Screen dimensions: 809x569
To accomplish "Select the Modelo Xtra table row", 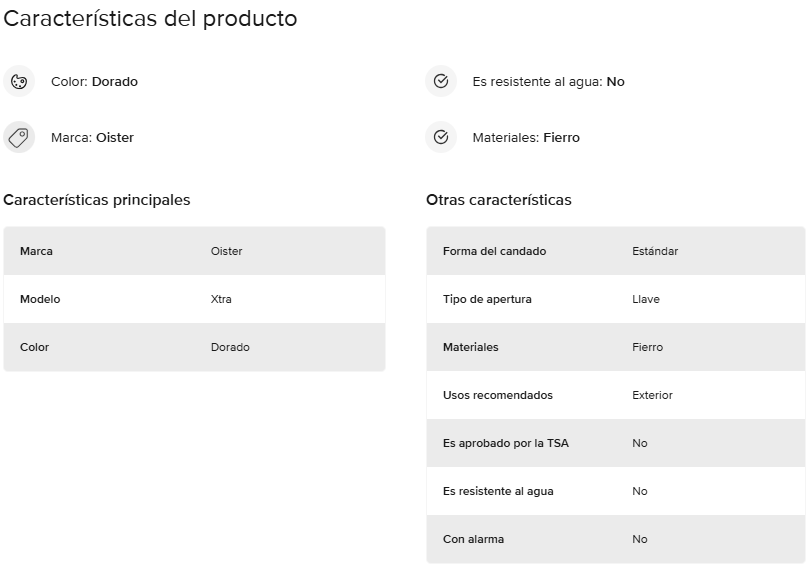I will pyautogui.click(x=195, y=299).
